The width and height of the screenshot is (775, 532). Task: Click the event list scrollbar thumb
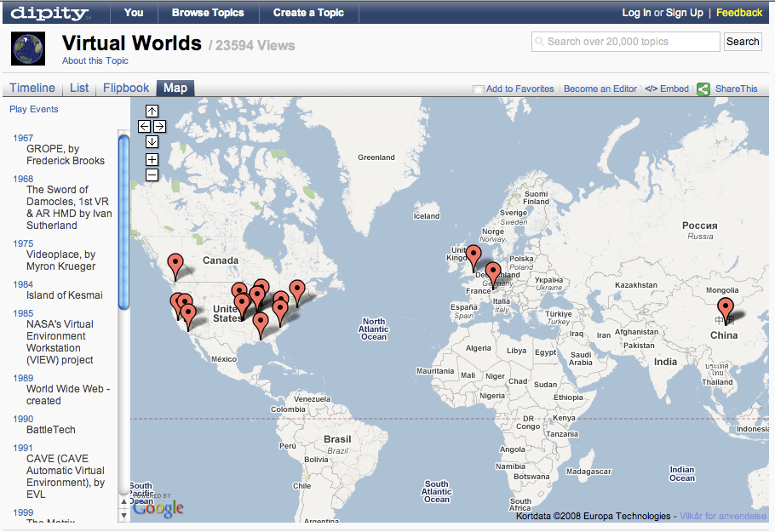click(x=123, y=221)
